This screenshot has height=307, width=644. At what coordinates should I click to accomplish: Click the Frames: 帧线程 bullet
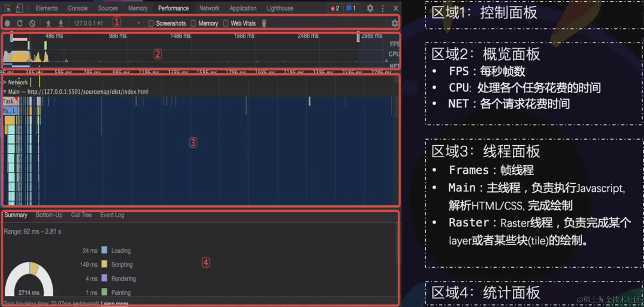click(x=491, y=170)
